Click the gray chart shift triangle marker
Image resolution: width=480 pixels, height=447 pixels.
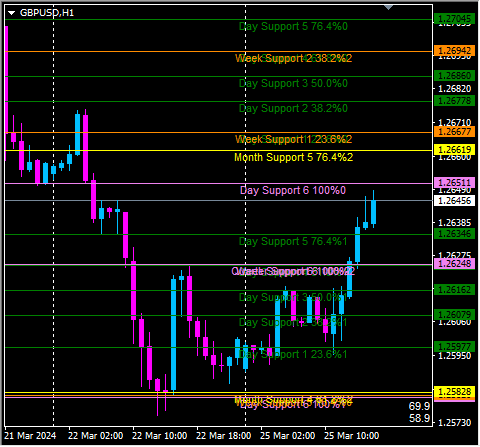click(389, 7)
